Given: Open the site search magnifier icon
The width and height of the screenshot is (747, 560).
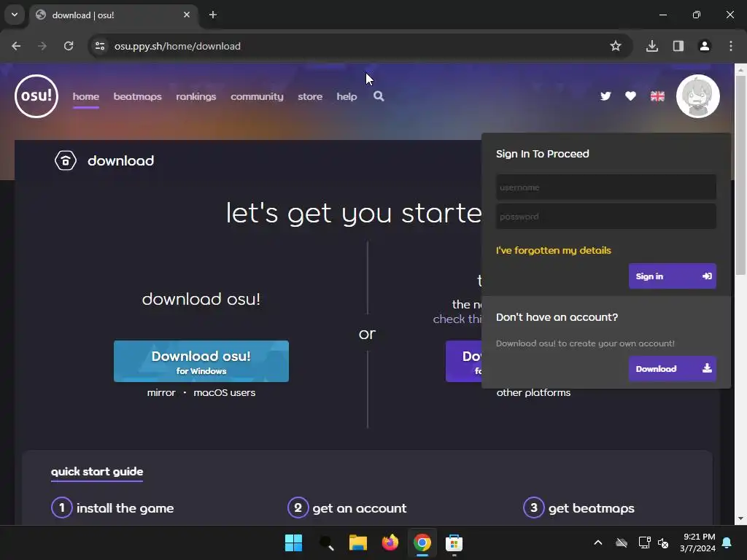Looking at the screenshot, I should (x=379, y=96).
